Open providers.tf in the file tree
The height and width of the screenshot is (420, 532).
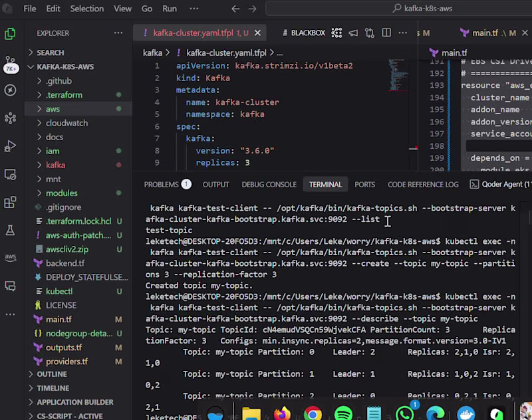(x=66, y=362)
